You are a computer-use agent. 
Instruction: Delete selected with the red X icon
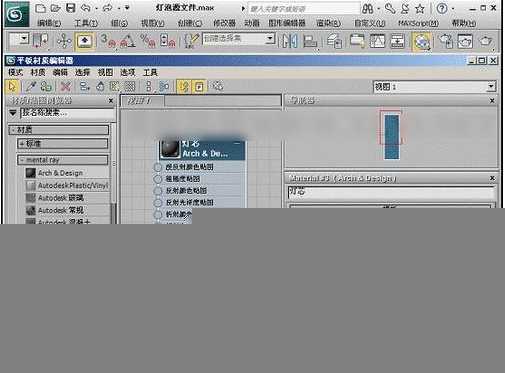pos(66,86)
